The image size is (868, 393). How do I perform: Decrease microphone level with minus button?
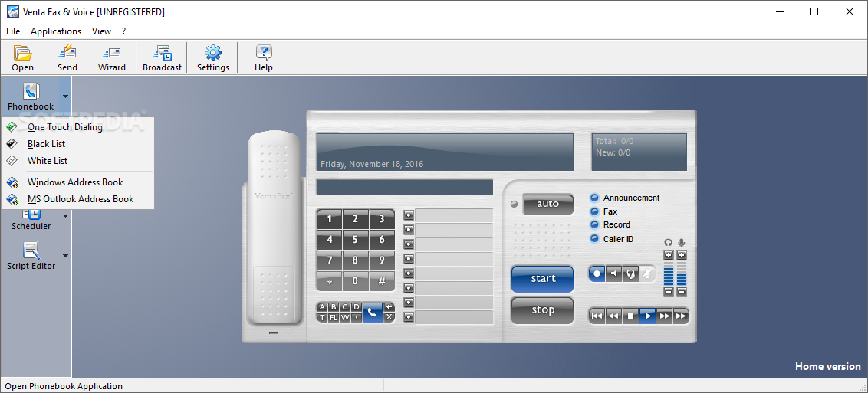pyautogui.click(x=682, y=291)
